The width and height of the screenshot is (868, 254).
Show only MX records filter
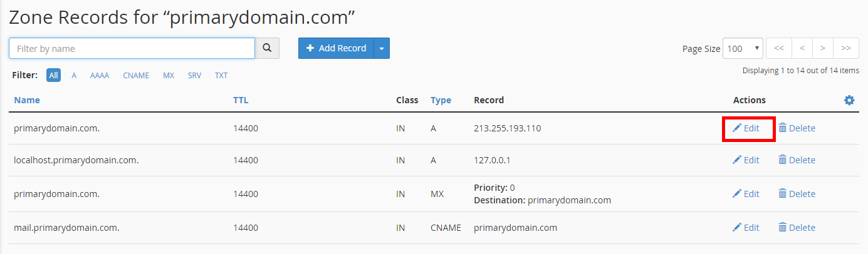169,76
